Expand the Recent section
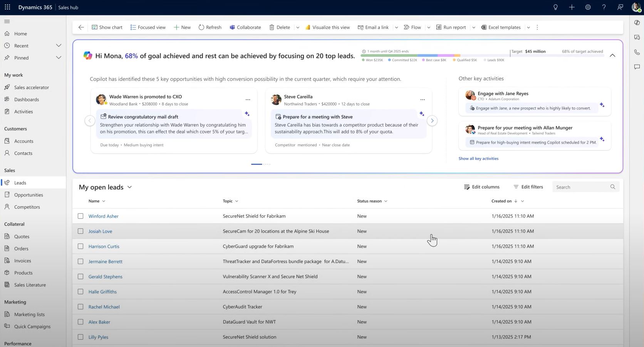Image resolution: width=644 pixels, height=347 pixels. pyautogui.click(x=59, y=46)
